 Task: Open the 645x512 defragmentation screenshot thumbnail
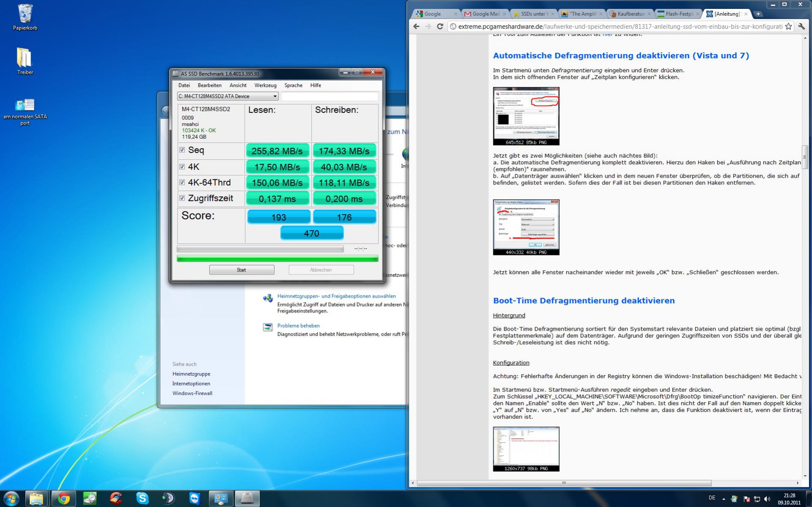pos(526,116)
